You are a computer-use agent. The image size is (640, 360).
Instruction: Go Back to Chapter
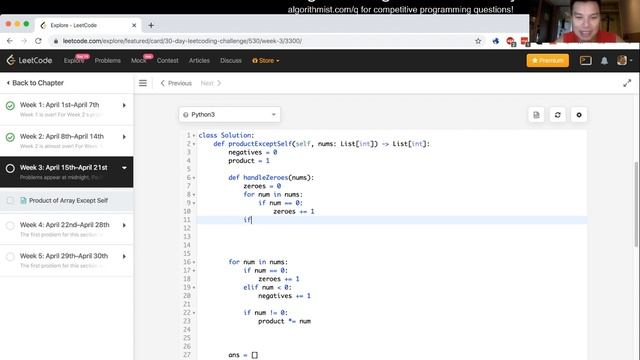pyautogui.click(x=35, y=83)
